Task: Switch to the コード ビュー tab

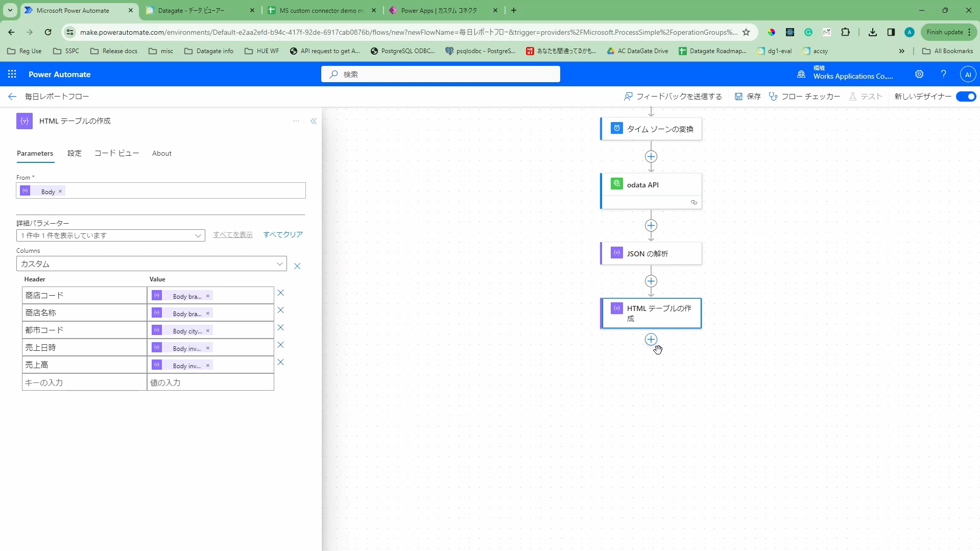Action: (117, 153)
